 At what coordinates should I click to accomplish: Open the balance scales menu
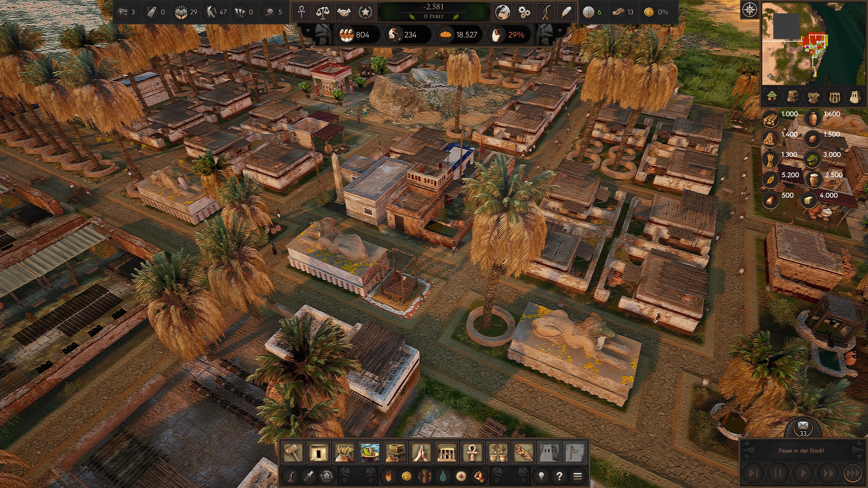tap(323, 12)
